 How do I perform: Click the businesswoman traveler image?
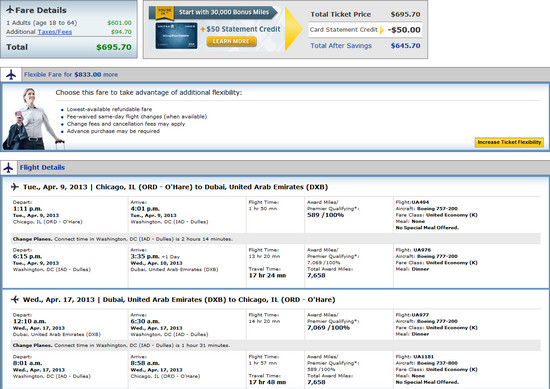point(33,119)
